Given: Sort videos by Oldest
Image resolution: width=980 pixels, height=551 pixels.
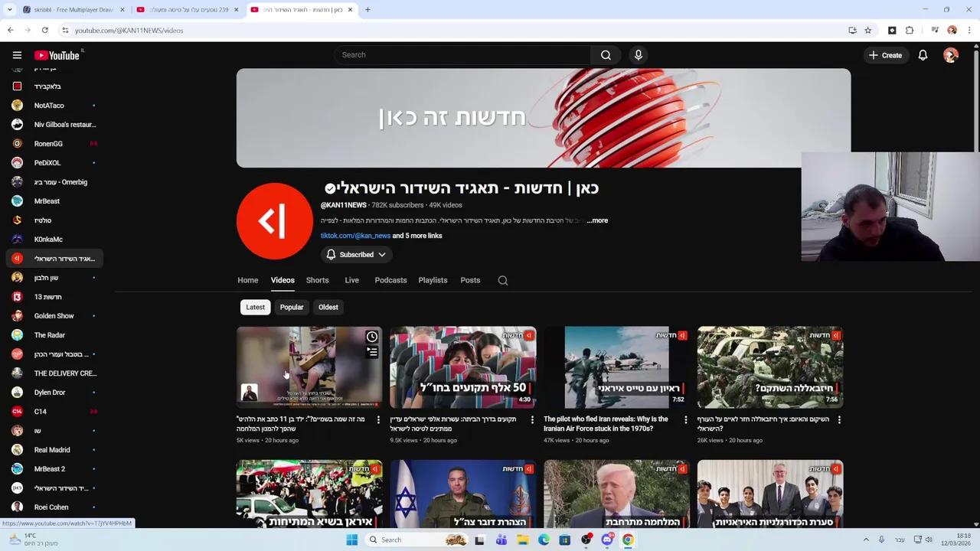Looking at the screenshot, I should (x=328, y=307).
